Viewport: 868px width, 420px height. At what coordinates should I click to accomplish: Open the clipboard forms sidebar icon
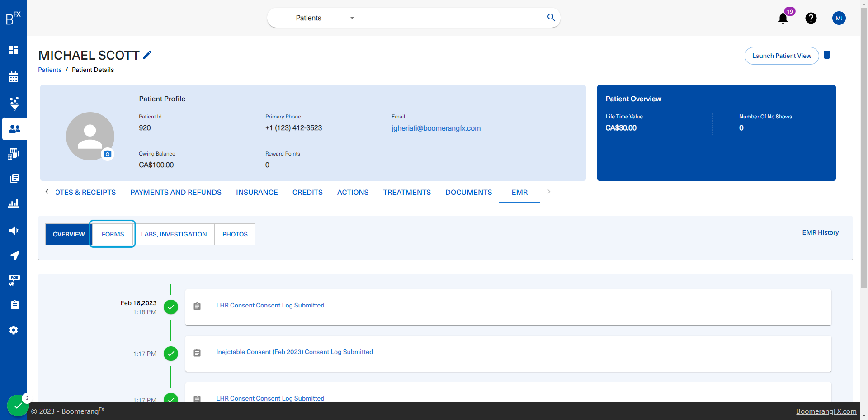pyautogui.click(x=14, y=305)
